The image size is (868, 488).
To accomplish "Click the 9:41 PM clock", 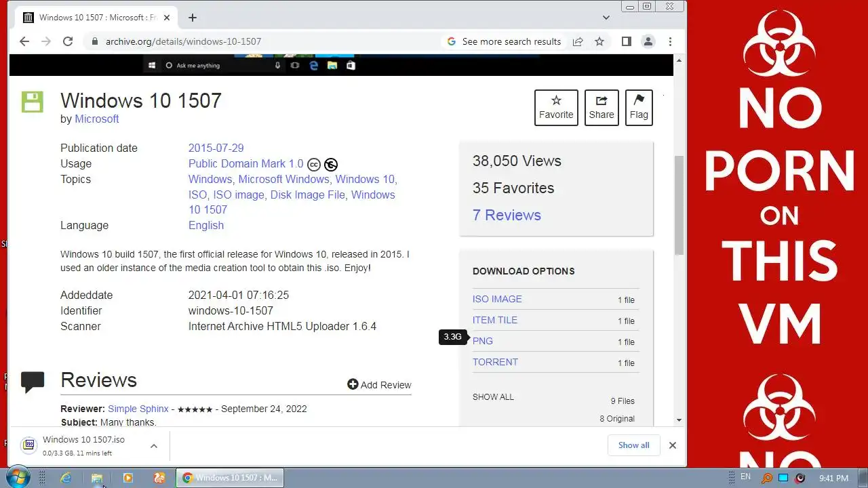I will pos(833,478).
